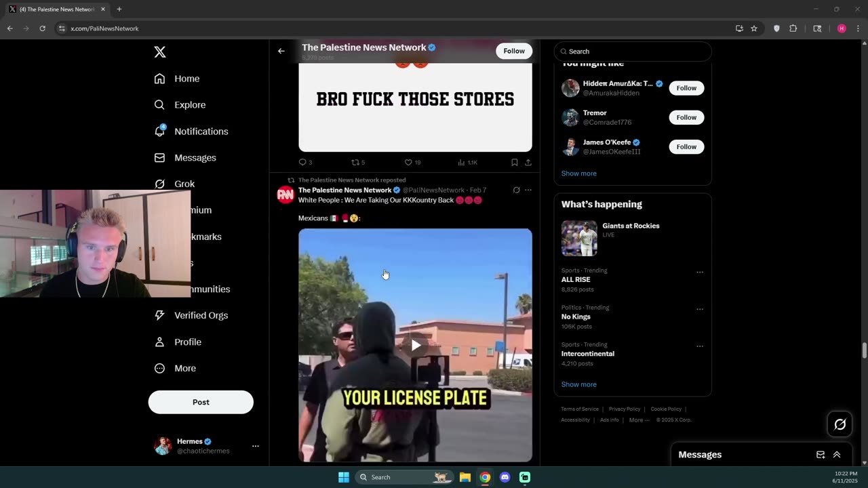Image resolution: width=868 pixels, height=488 pixels.
Task: Open options for Intercontinental trend
Action: pos(700,346)
